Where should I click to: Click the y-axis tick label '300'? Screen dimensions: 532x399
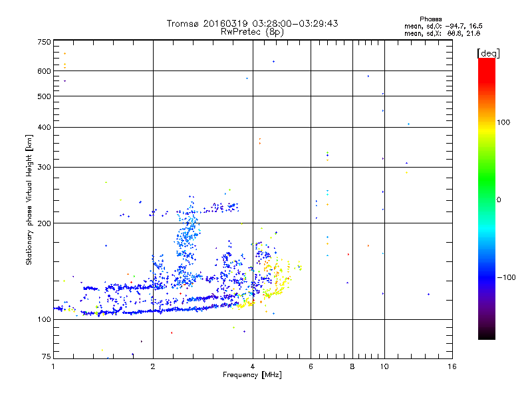pyautogui.click(x=44, y=168)
